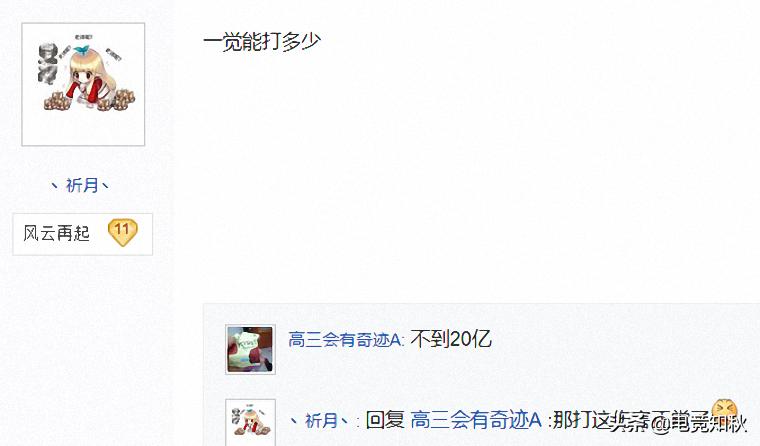
Task: Click the gray comment panel's empty top area
Action: (481, 313)
